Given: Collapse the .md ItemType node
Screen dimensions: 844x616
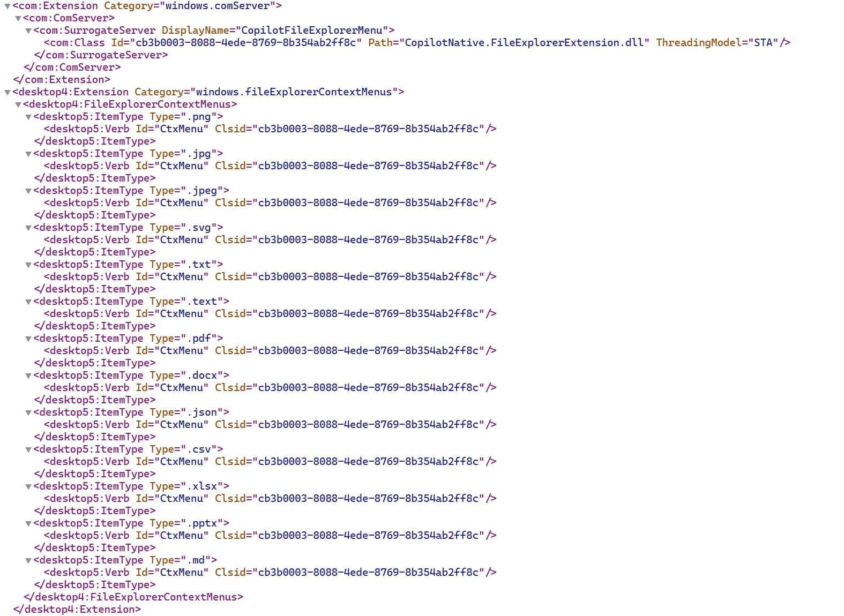Looking at the screenshot, I should coord(28,561).
